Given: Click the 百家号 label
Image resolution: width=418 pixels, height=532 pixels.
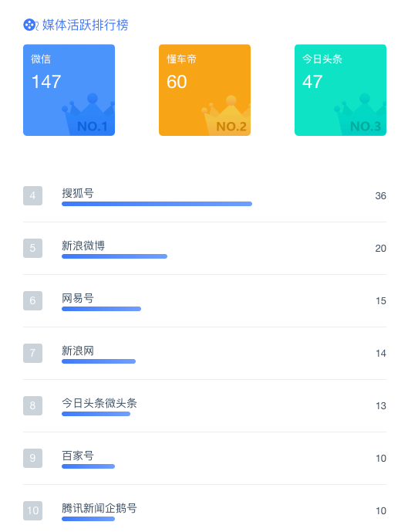Looking at the screenshot, I should [x=78, y=456].
